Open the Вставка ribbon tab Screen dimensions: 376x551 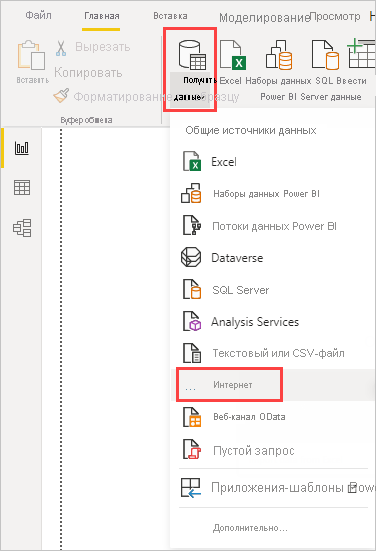170,16
